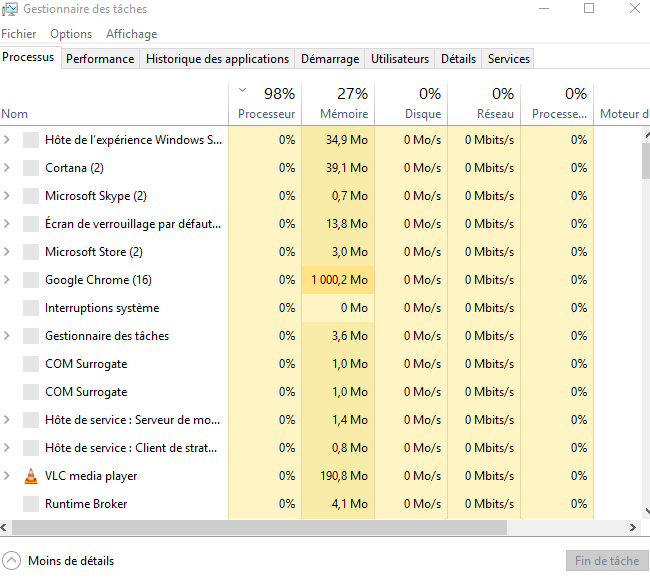Click the Runtime Broker process icon placeholder
Viewport: 650px width, 582px height.
(x=31, y=504)
